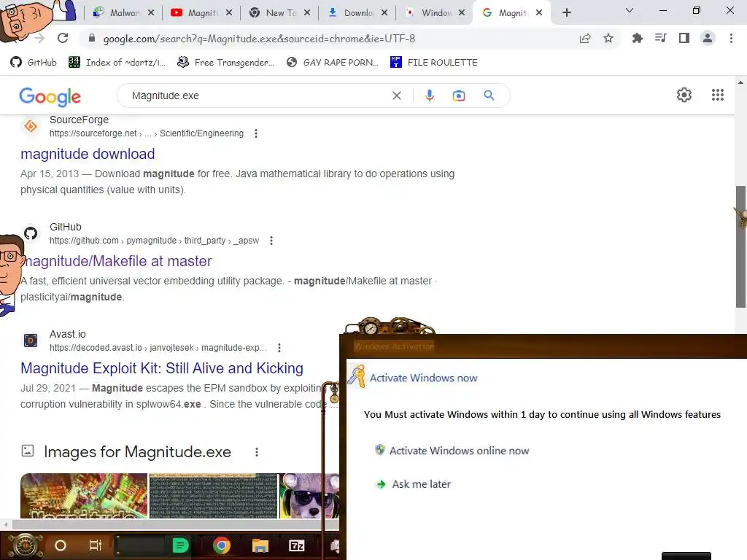The image size is (747, 560).
Task: Open the steampunk Start button
Action: click(x=26, y=545)
